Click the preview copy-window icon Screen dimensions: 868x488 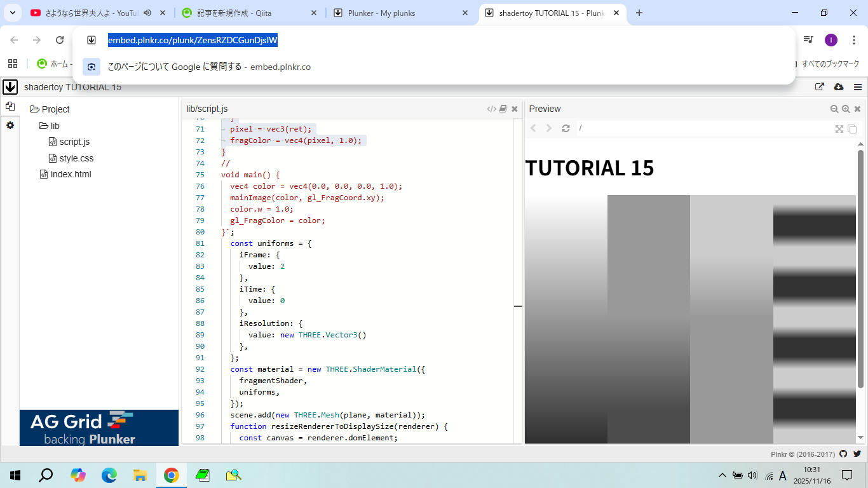(x=852, y=128)
